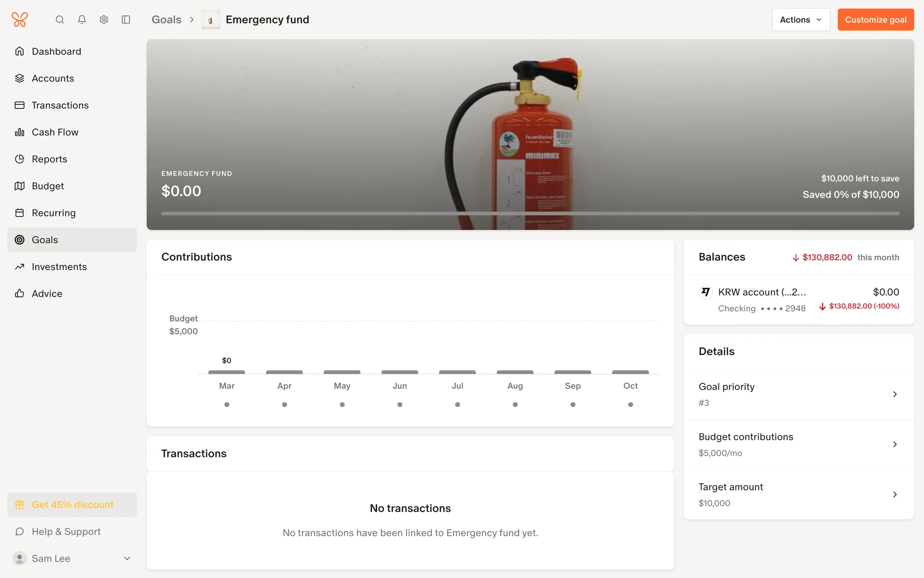Navigate to Budget in sidebar

pyautogui.click(x=48, y=186)
